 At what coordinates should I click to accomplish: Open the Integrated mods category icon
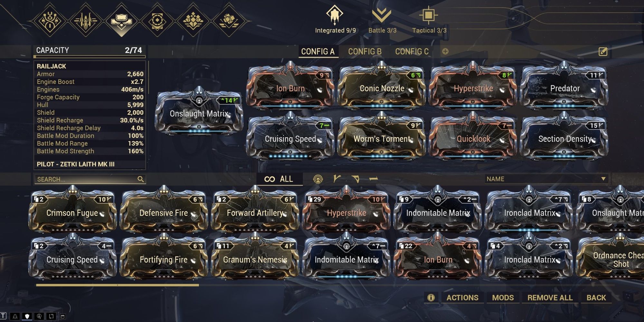point(335,15)
